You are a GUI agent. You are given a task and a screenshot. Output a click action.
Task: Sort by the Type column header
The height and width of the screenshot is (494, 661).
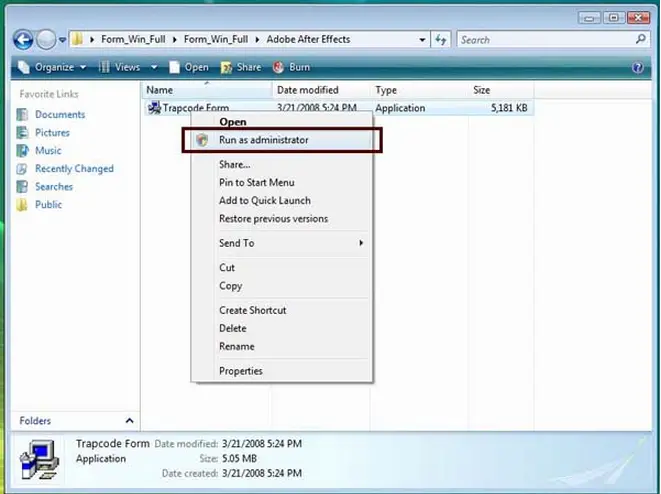(419, 90)
